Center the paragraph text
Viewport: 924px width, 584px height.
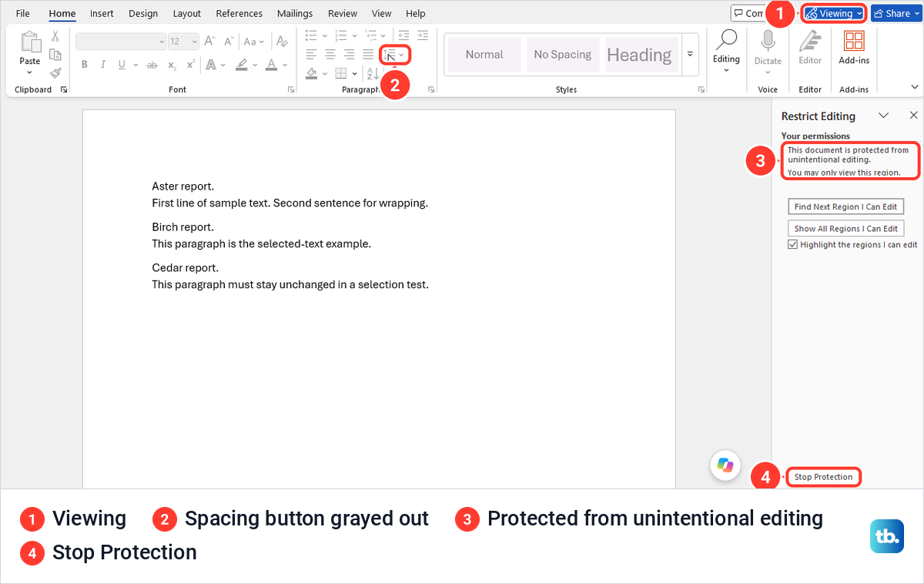click(330, 54)
